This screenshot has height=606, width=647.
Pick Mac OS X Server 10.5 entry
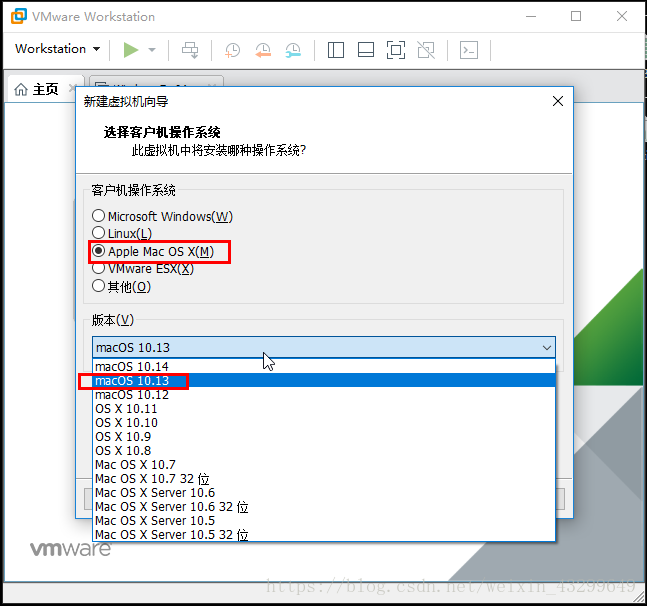(x=324, y=521)
